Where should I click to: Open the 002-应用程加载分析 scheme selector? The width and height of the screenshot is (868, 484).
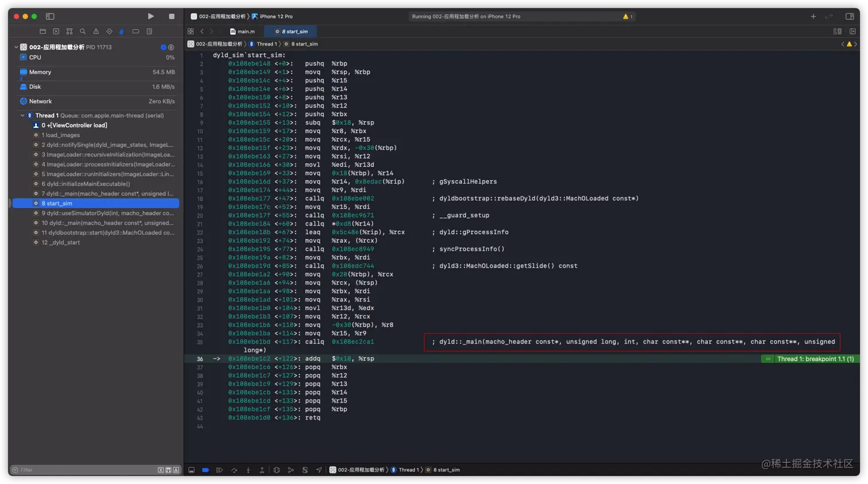click(x=218, y=17)
